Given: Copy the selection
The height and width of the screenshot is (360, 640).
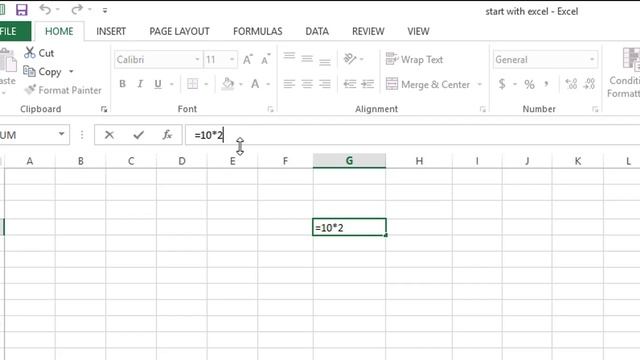Looking at the screenshot, I should 42,72.
